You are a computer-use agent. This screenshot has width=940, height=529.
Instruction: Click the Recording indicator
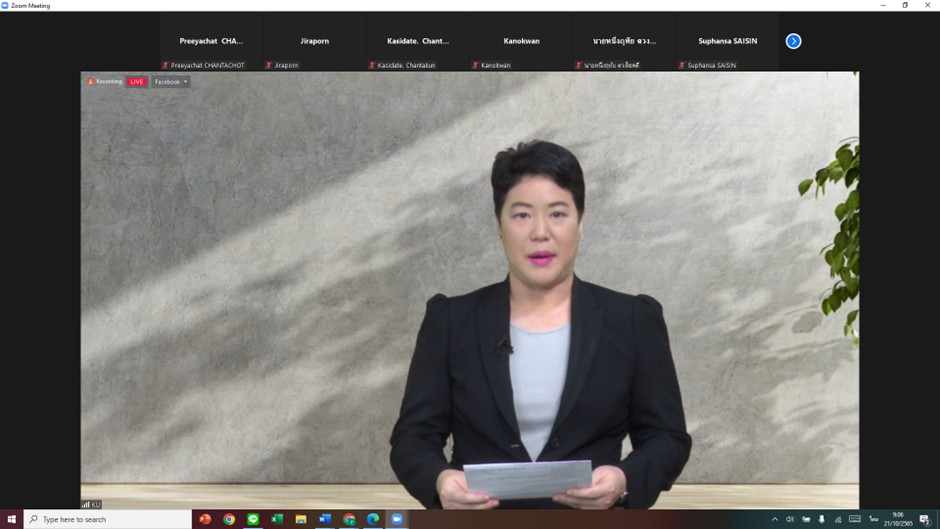pyautogui.click(x=105, y=82)
